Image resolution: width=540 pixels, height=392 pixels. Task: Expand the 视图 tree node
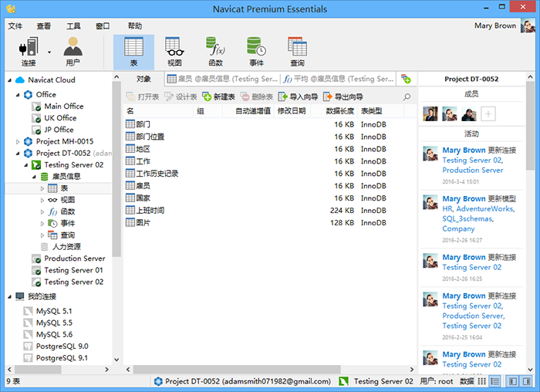42,200
